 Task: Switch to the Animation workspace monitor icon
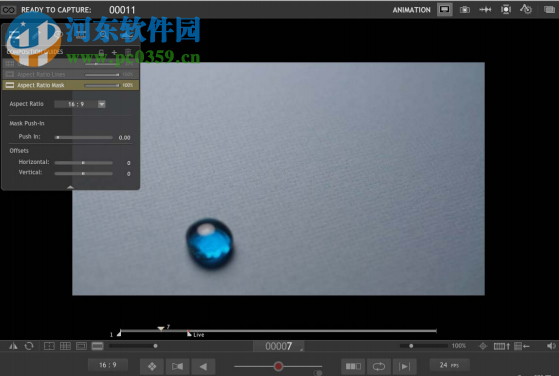click(x=445, y=10)
